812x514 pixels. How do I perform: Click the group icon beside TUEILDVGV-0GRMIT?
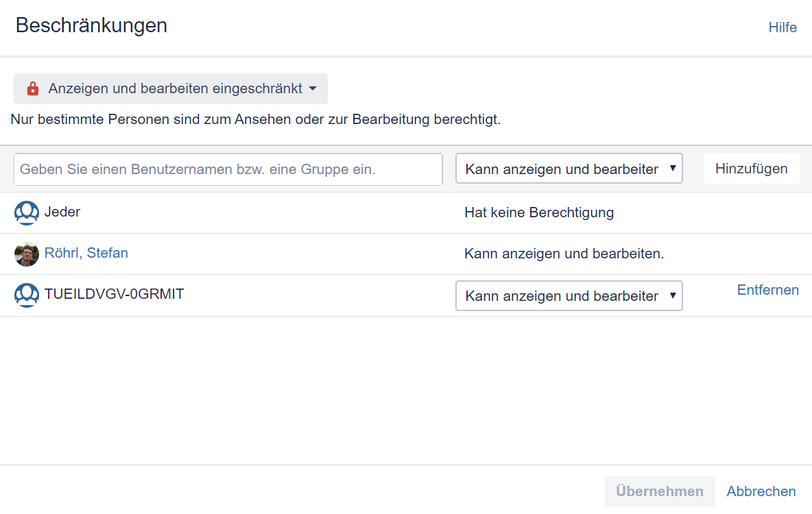point(27,295)
